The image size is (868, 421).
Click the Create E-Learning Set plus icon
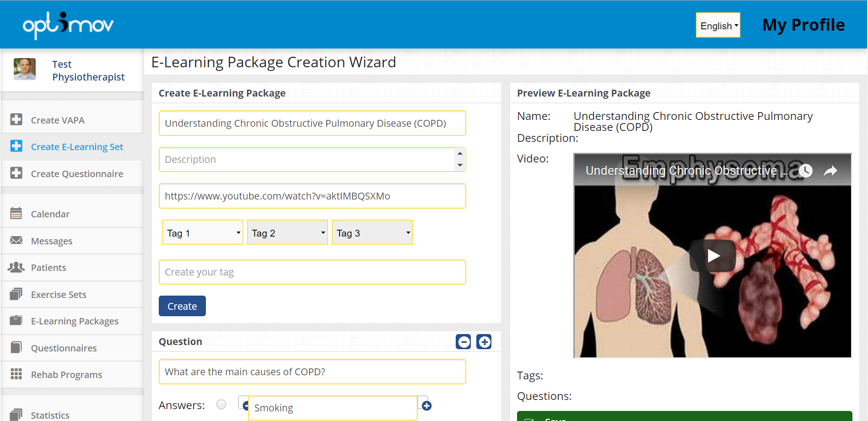[x=16, y=146]
